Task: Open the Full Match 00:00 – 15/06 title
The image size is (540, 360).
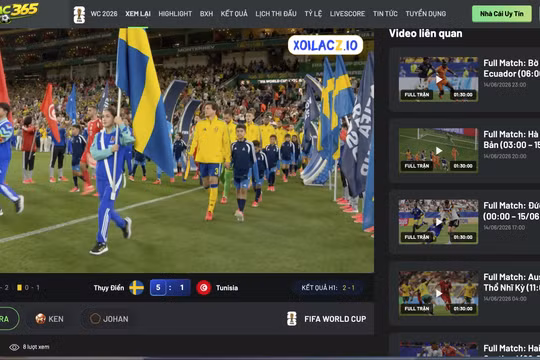Action: coord(511,211)
